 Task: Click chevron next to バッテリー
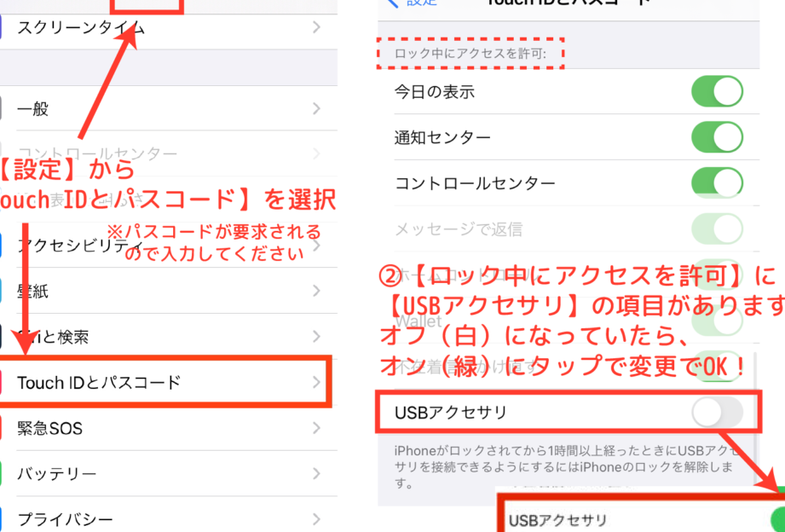tap(316, 473)
